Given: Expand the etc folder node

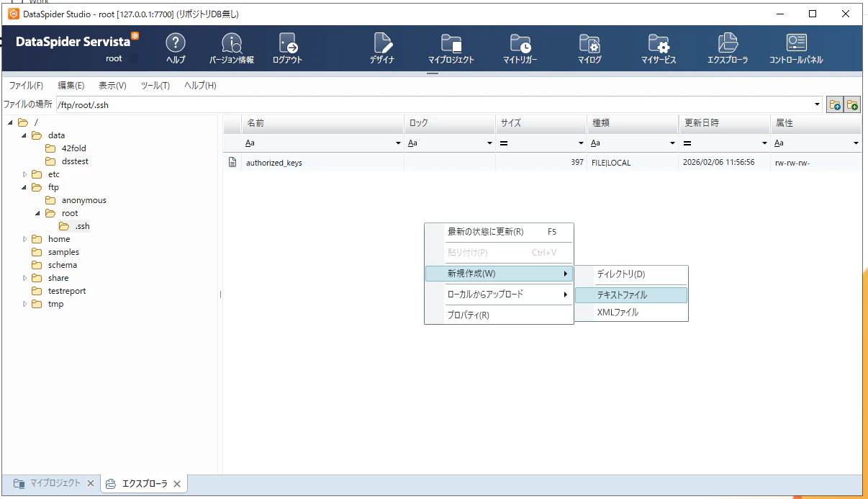Looking at the screenshot, I should (x=24, y=174).
